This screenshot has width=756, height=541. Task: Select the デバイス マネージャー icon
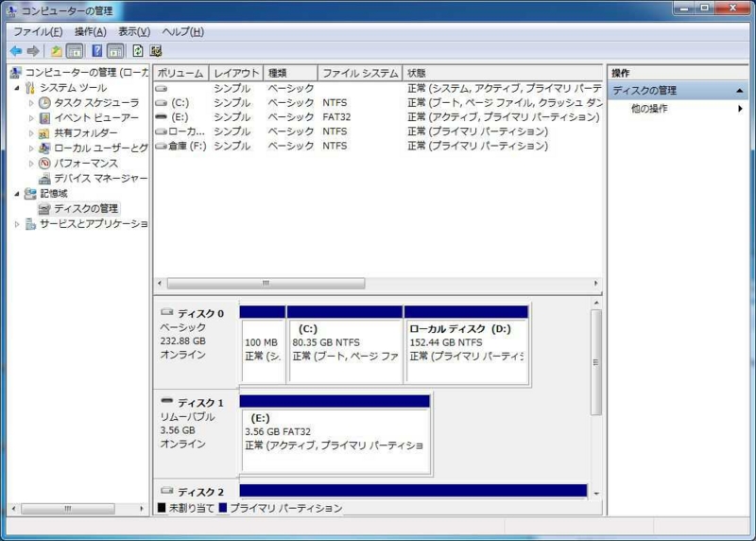44,179
